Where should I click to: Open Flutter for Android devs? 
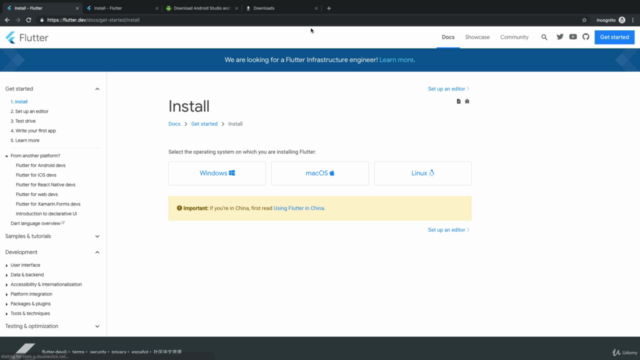40,165
